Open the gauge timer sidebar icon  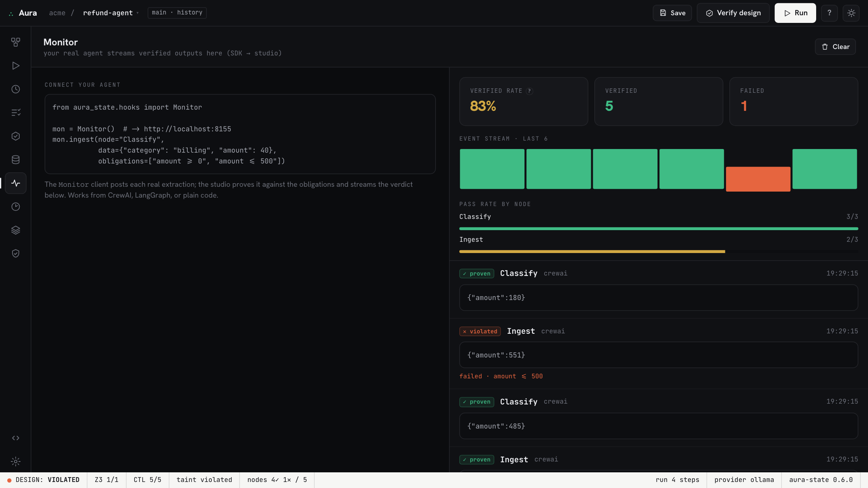[16, 206]
